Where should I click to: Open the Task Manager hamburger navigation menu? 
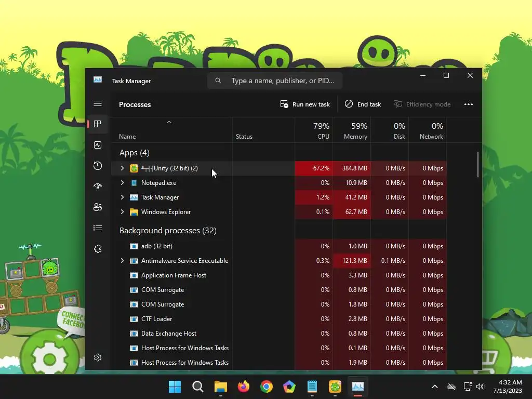98,103
